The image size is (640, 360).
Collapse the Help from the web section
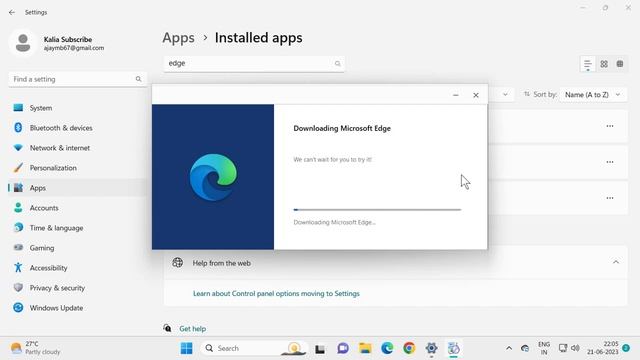tap(616, 262)
